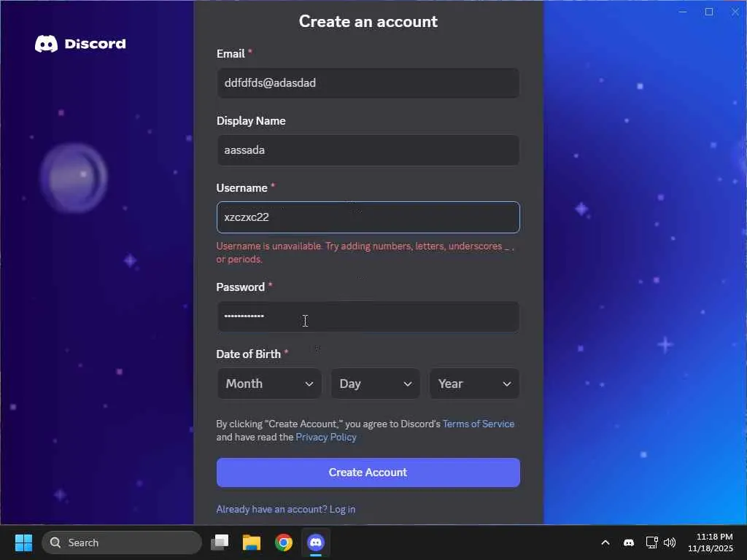747x560 pixels.
Task: Click the Email input field
Action: click(x=368, y=83)
